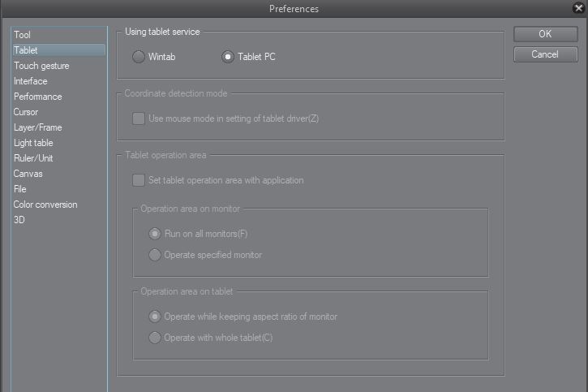Select Color conversion in category list
The image size is (588, 392).
(x=45, y=205)
